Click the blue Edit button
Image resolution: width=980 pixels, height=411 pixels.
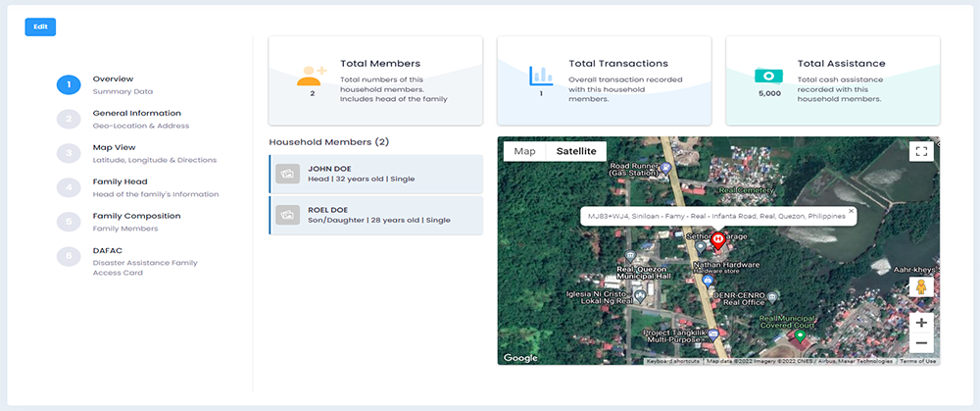(40, 26)
